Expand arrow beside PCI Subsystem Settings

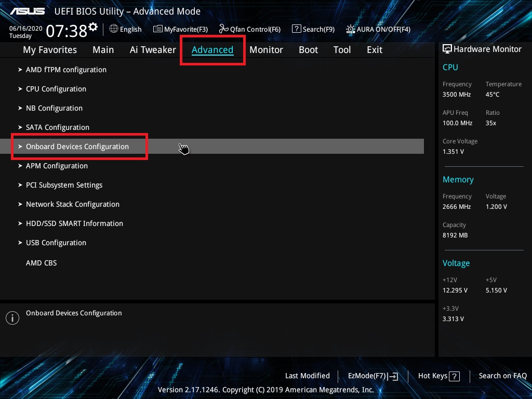pyautogui.click(x=20, y=185)
